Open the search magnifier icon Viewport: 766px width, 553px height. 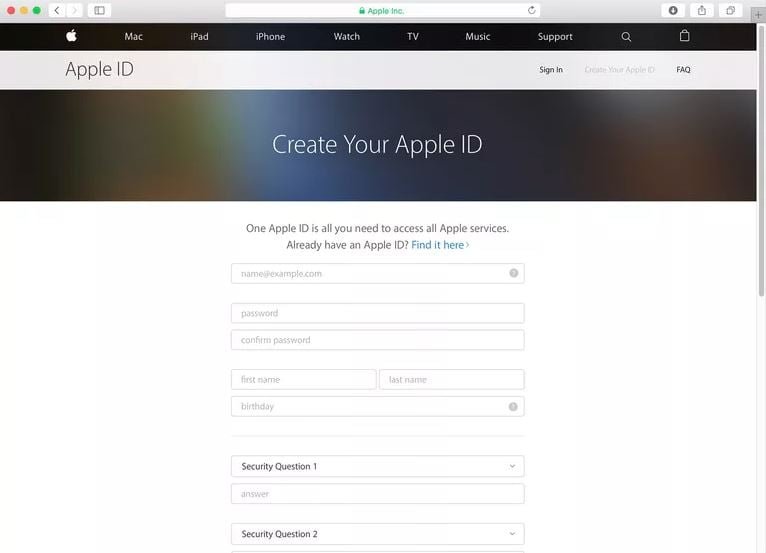626,37
